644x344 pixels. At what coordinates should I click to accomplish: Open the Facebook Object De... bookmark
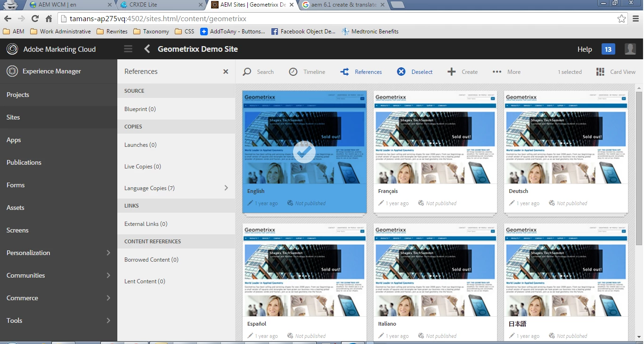(303, 32)
